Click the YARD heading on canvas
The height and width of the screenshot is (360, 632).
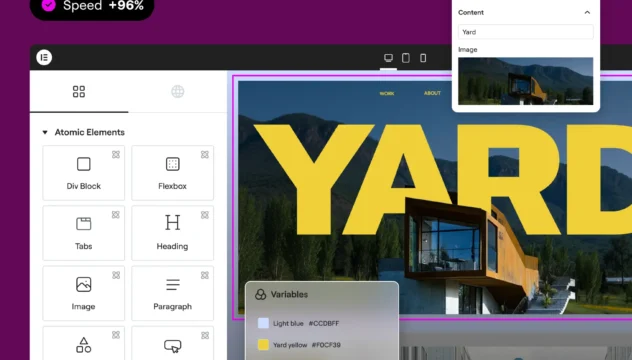coord(443,179)
